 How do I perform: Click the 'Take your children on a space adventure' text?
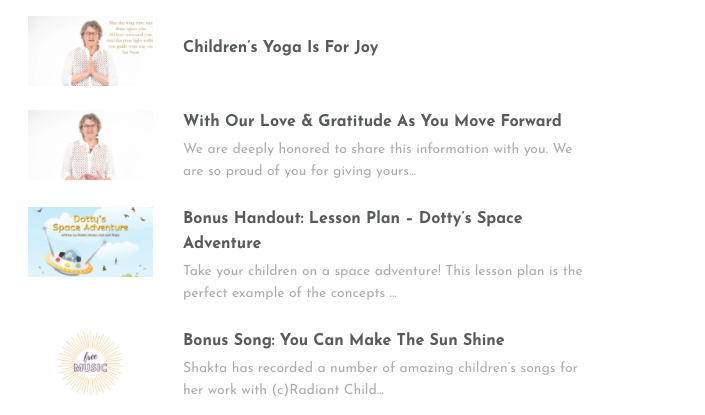click(x=382, y=270)
